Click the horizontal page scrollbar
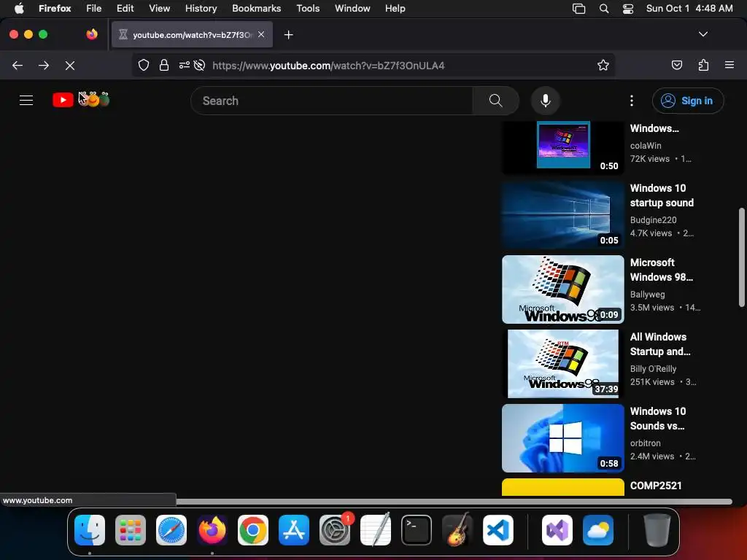 pyautogui.click(x=454, y=502)
